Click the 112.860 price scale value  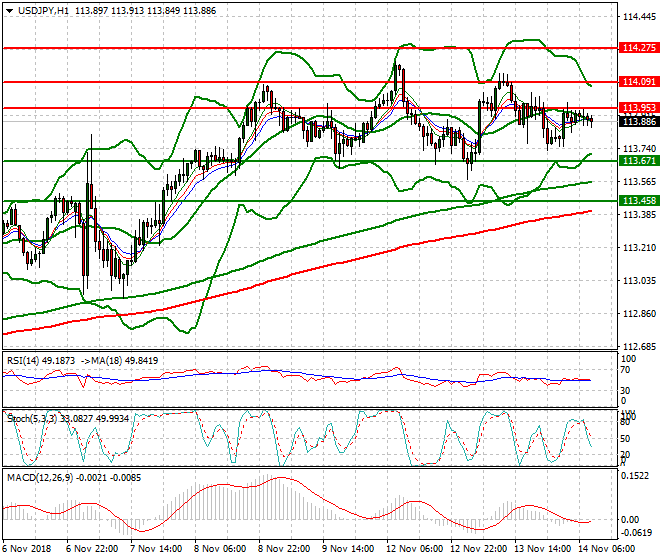point(639,314)
